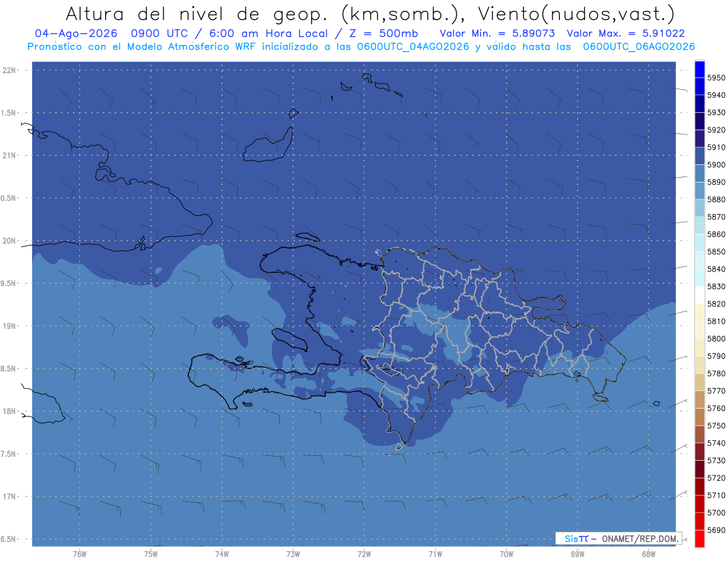Click the valid-until time '0600UTC_06AGO2026'
The width and height of the screenshot is (728, 562).
click(639, 47)
